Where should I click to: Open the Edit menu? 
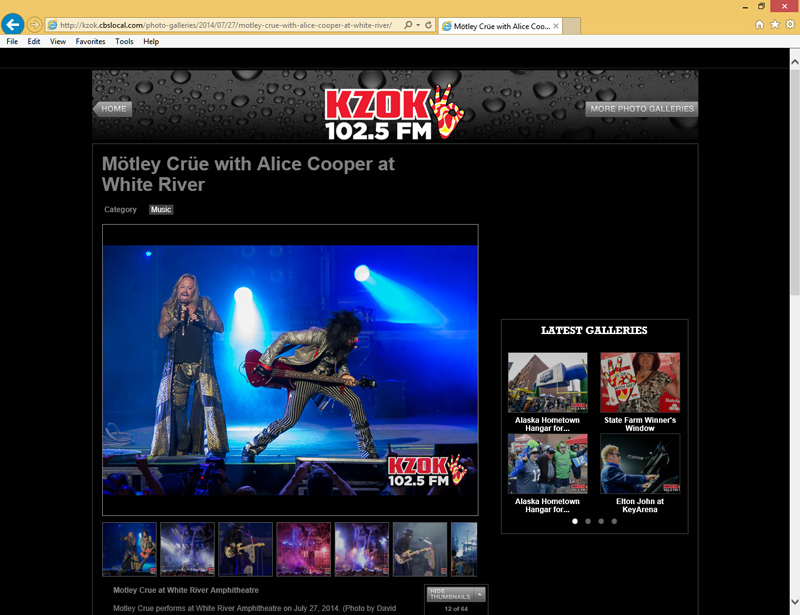(34, 41)
